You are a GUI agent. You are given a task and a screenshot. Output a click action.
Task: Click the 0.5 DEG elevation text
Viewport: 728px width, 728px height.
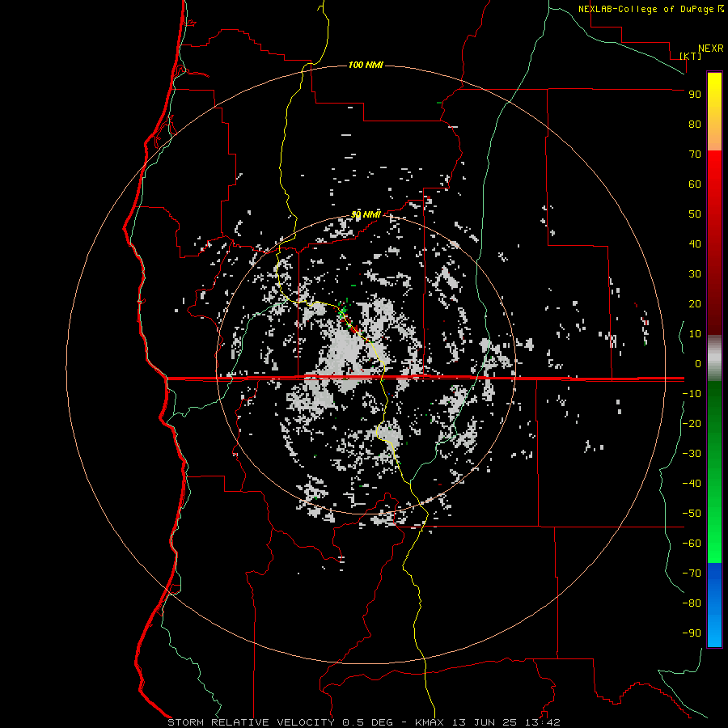click(367, 722)
